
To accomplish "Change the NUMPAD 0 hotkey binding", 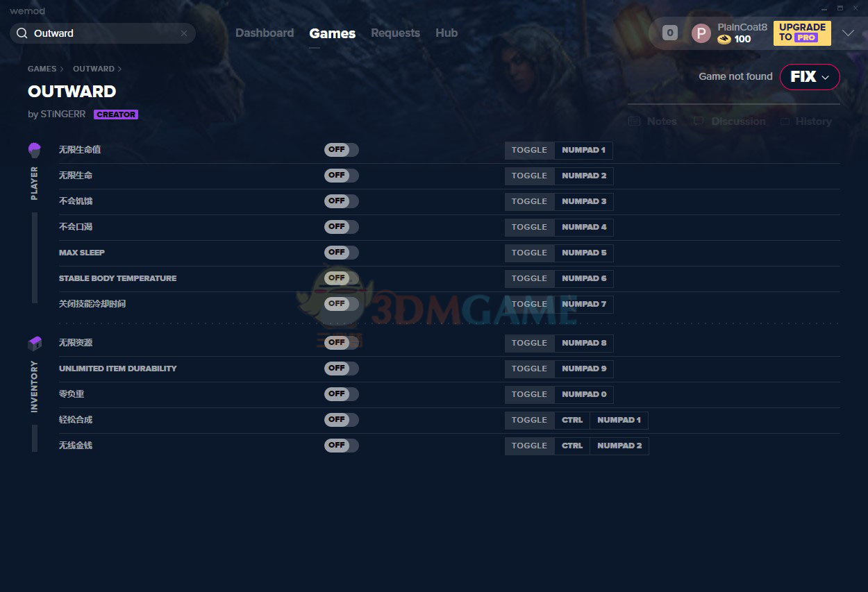I will coord(584,394).
